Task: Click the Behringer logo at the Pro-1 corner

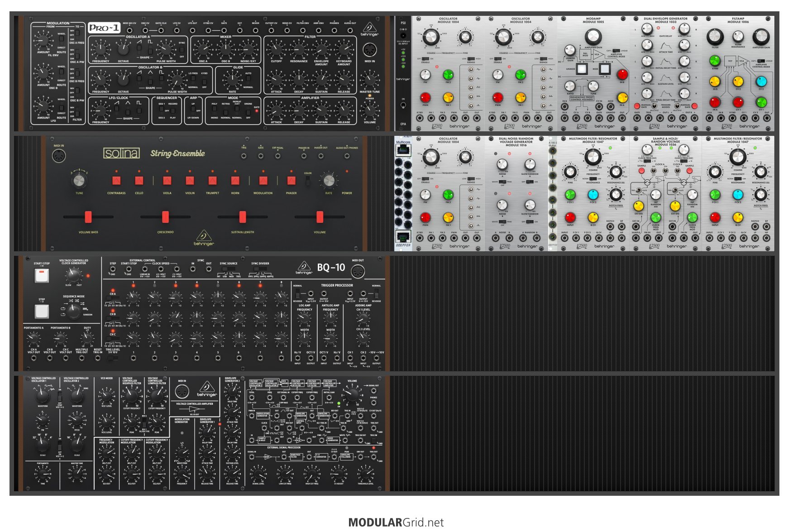Action: pos(370,29)
